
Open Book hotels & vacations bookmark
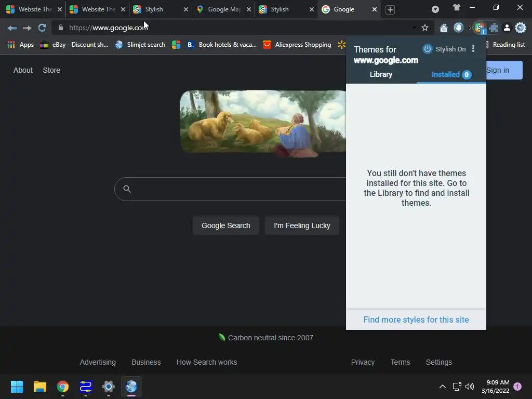[221, 45]
